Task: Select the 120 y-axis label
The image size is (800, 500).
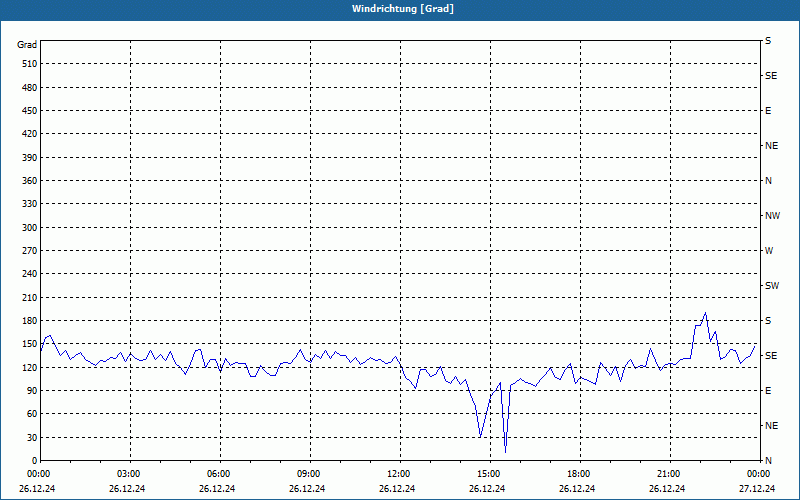Action: 30,367
